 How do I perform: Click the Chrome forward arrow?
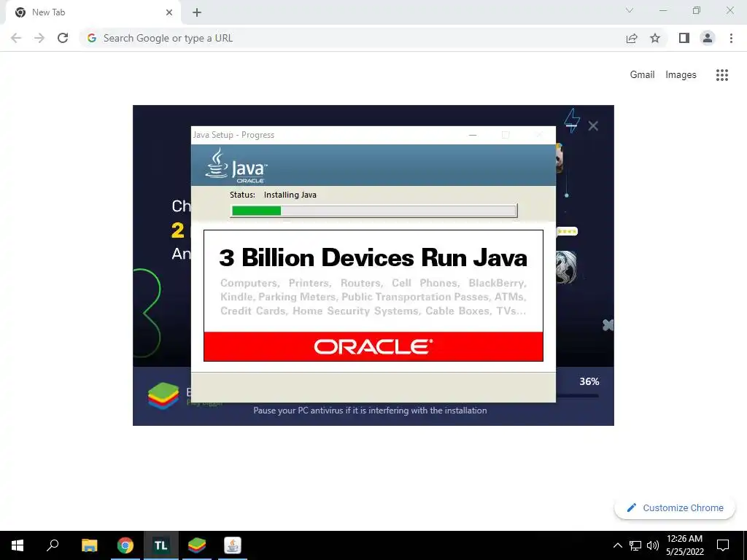click(39, 38)
